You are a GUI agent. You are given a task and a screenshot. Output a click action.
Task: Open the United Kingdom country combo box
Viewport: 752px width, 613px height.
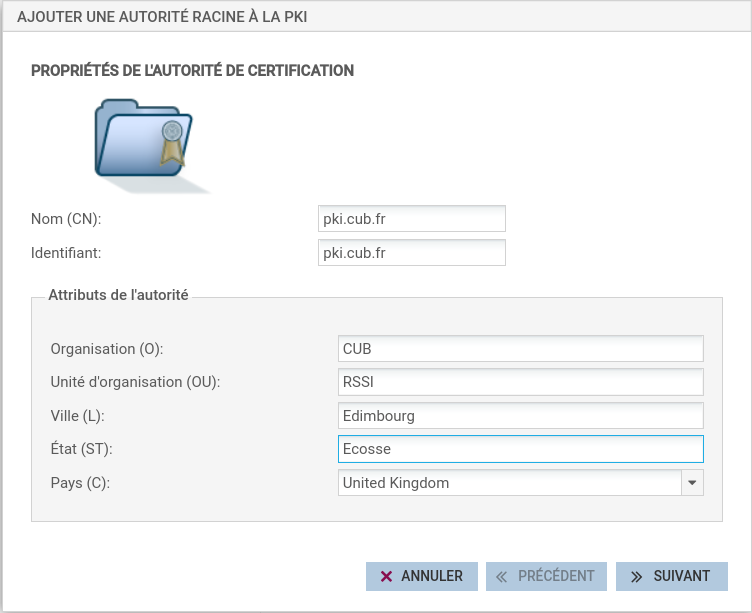pyautogui.click(x=509, y=483)
